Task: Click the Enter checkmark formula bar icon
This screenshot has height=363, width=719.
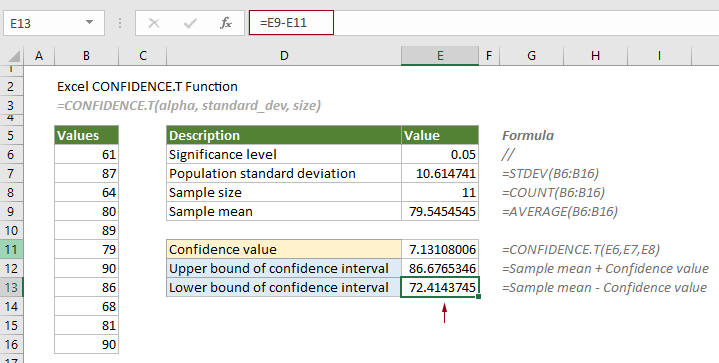Action: click(190, 23)
